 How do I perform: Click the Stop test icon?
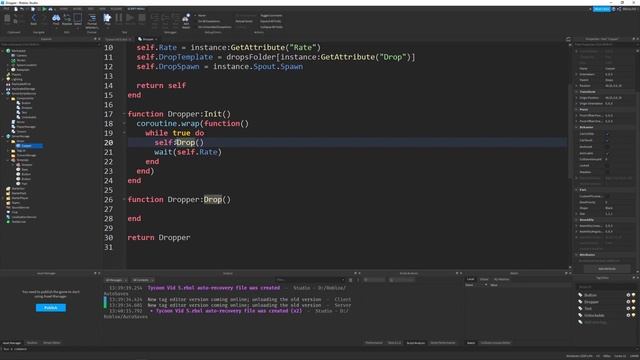(x=142, y=18)
